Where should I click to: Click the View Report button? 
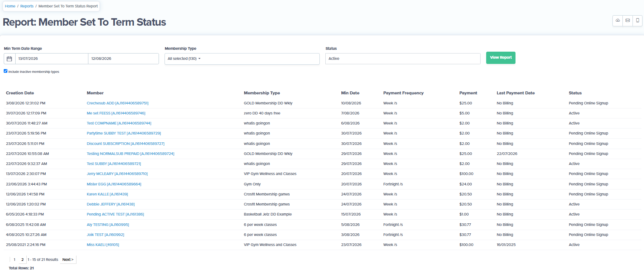tap(501, 58)
